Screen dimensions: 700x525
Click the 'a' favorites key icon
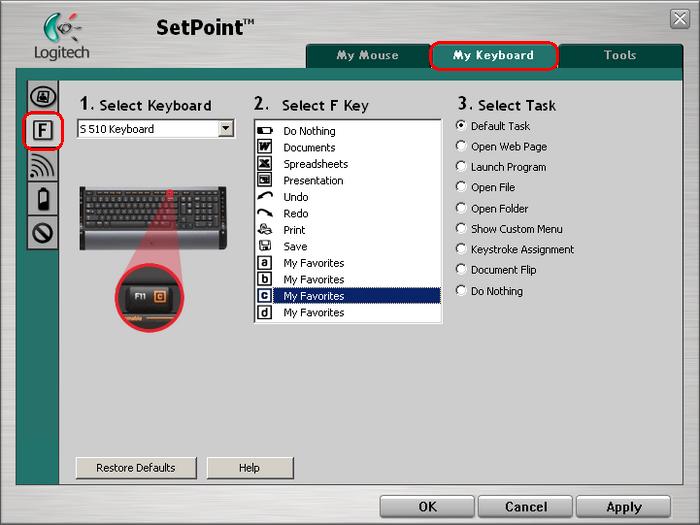pyautogui.click(x=265, y=262)
